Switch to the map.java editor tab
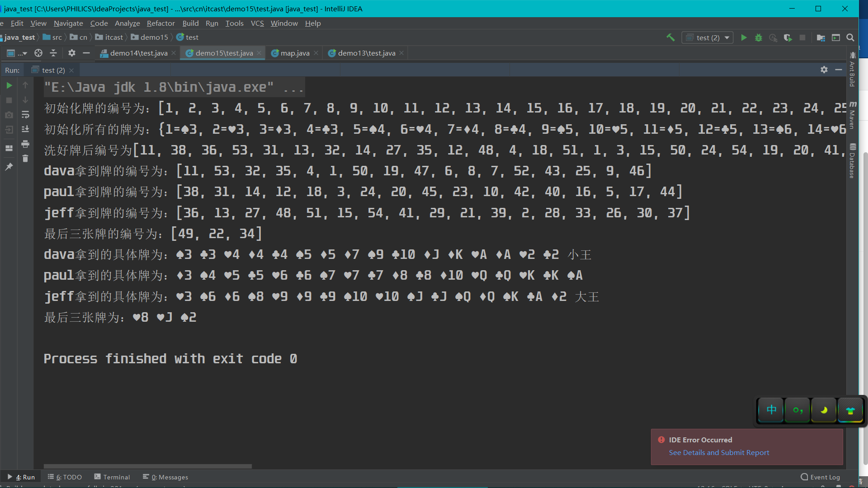This screenshot has height=488, width=868. pyautogui.click(x=294, y=53)
